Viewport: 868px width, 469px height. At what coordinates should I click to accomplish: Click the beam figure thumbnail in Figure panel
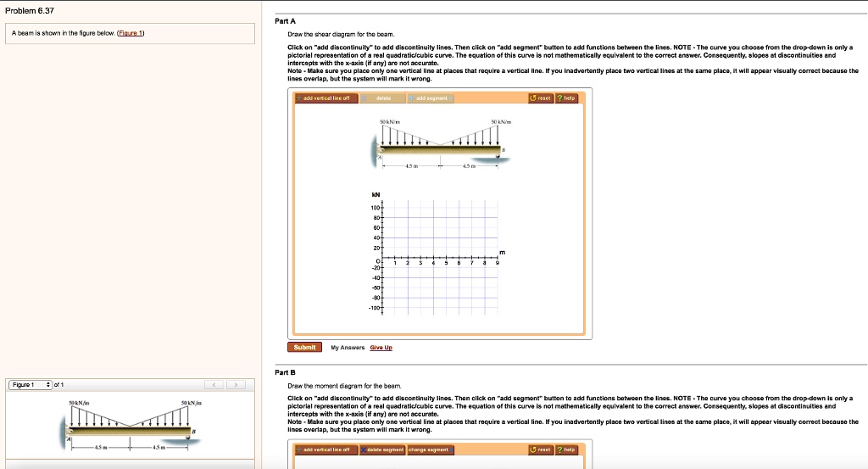coord(131,425)
